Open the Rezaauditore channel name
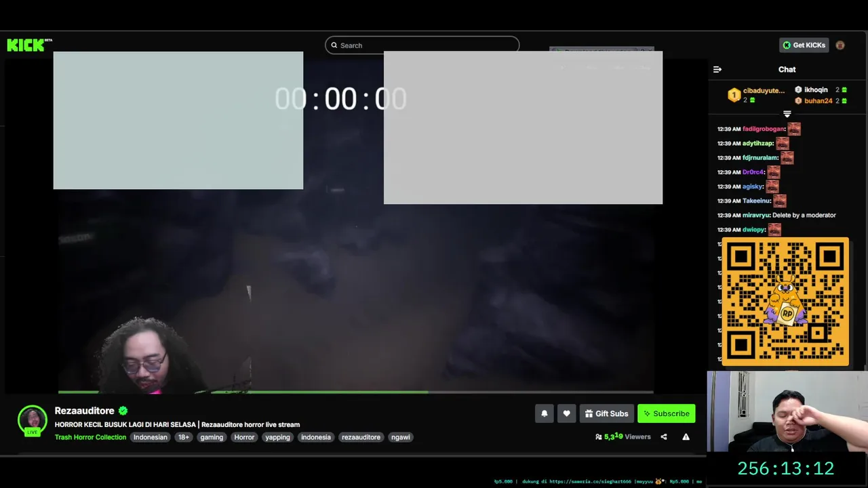The height and width of the screenshot is (488, 868). pyautogui.click(x=85, y=411)
